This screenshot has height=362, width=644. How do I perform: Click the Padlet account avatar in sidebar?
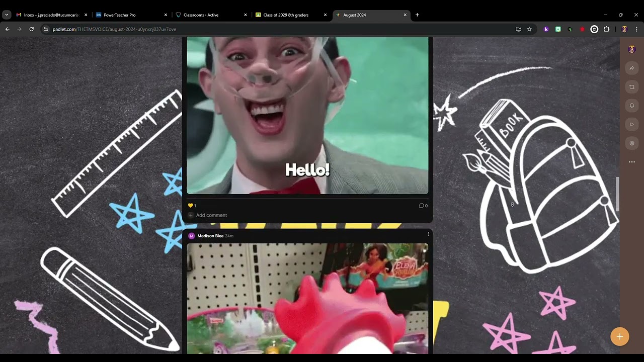[x=632, y=49]
